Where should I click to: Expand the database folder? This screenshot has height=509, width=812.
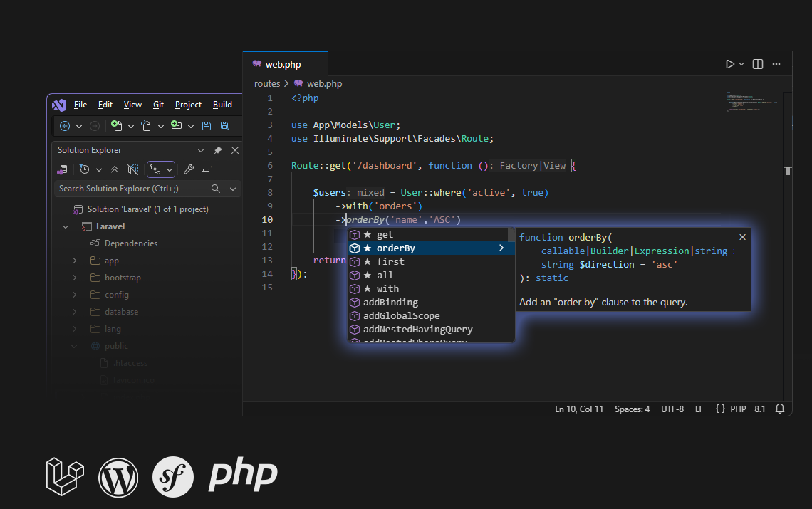click(74, 311)
